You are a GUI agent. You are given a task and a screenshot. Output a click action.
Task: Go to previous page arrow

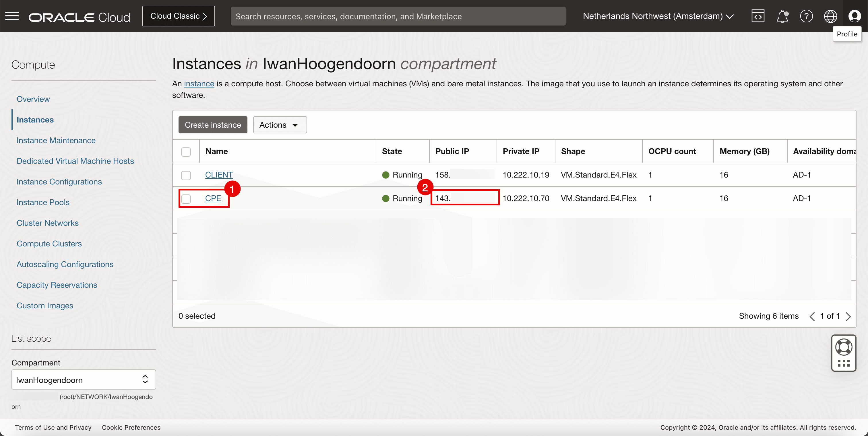pyautogui.click(x=812, y=316)
